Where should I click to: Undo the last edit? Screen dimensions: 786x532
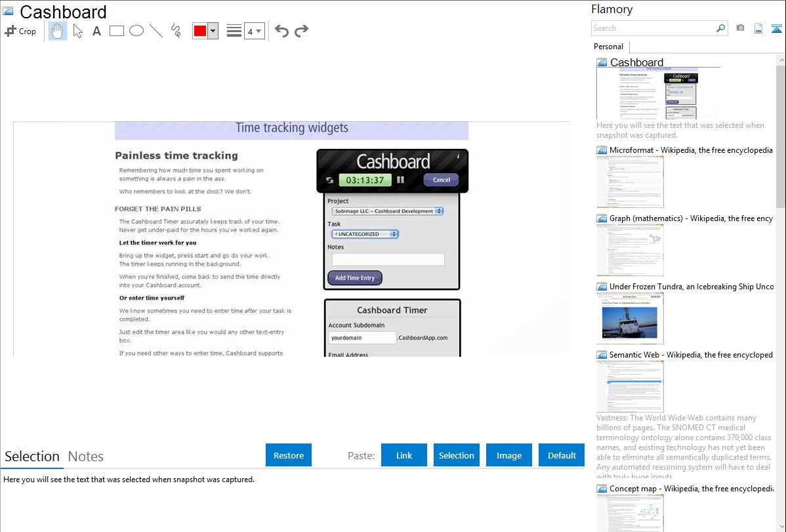pyautogui.click(x=281, y=31)
